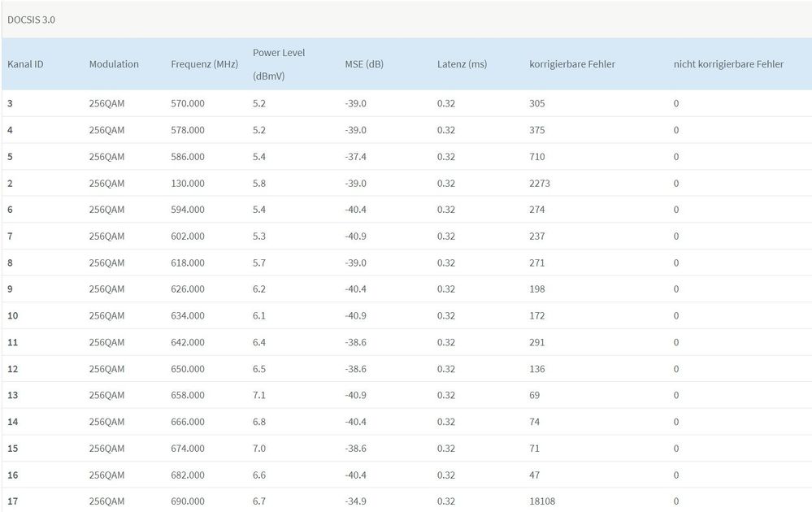Click the 0.32 latency in channel 8 row
Image resolution: width=812 pixels, height=512 pixels.
445,263
